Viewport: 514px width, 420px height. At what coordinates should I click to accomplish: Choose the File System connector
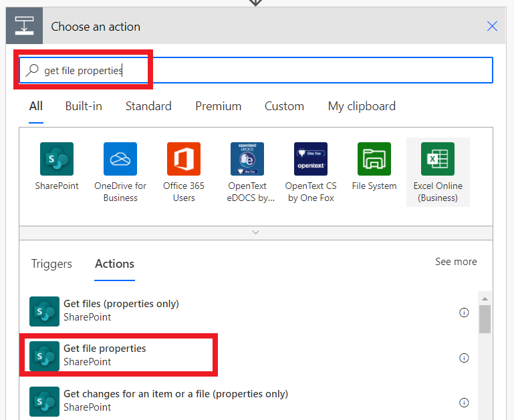(374, 159)
